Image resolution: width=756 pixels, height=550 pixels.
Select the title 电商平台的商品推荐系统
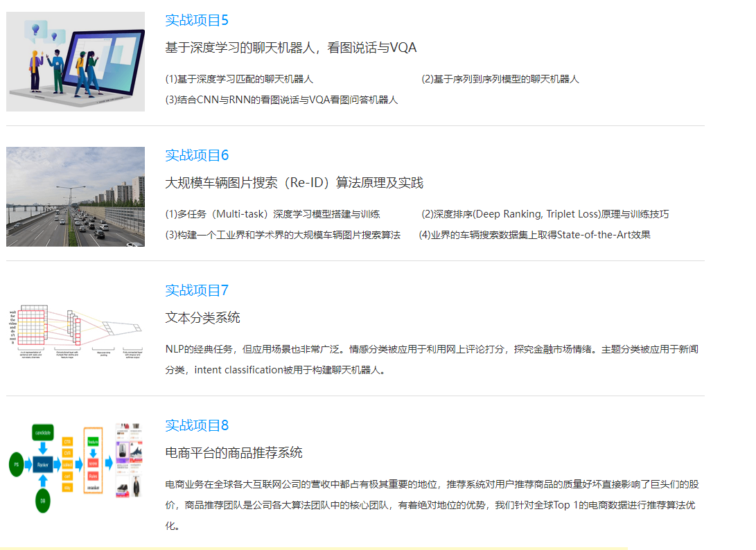tap(234, 453)
